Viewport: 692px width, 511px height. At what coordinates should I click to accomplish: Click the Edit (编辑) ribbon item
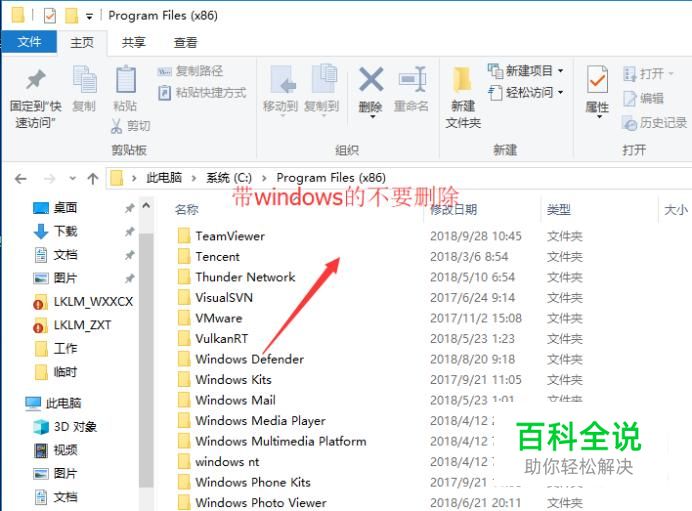tap(644, 98)
